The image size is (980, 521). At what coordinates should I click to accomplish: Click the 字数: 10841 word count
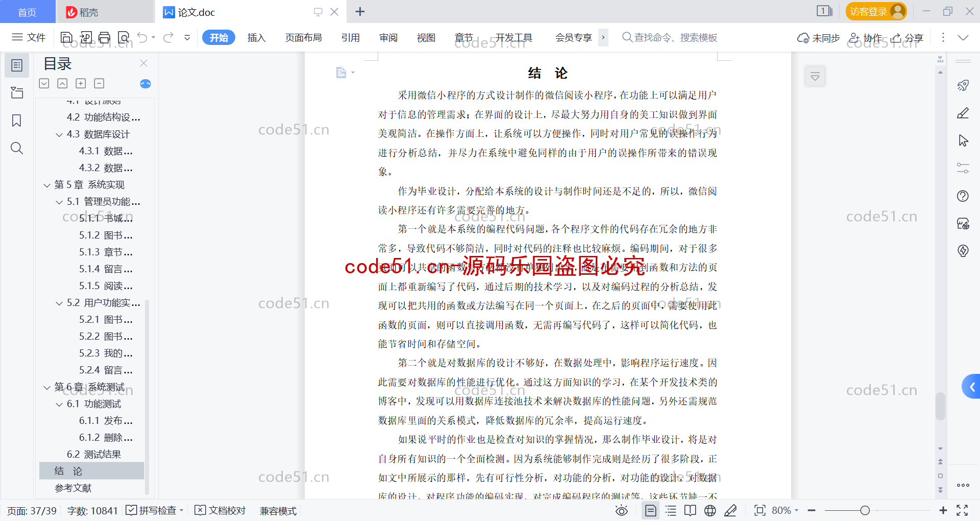click(92, 511)
